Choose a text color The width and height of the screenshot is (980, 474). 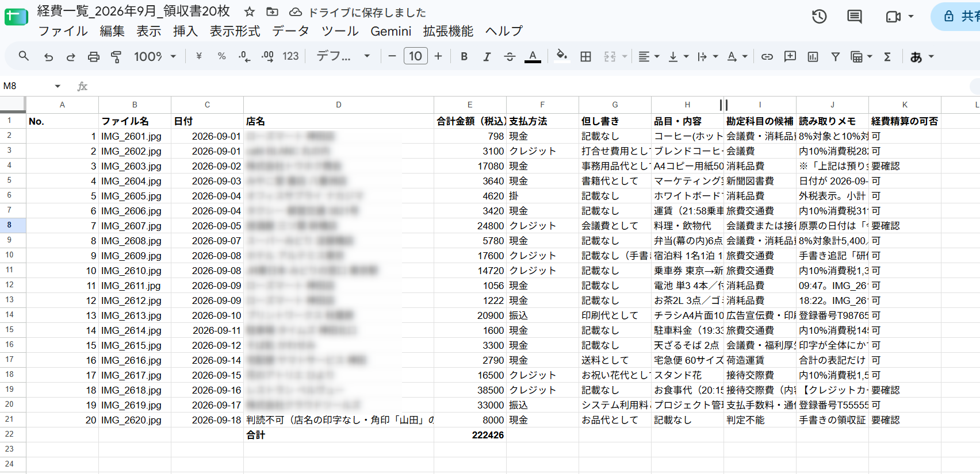[x=533, y=56]
